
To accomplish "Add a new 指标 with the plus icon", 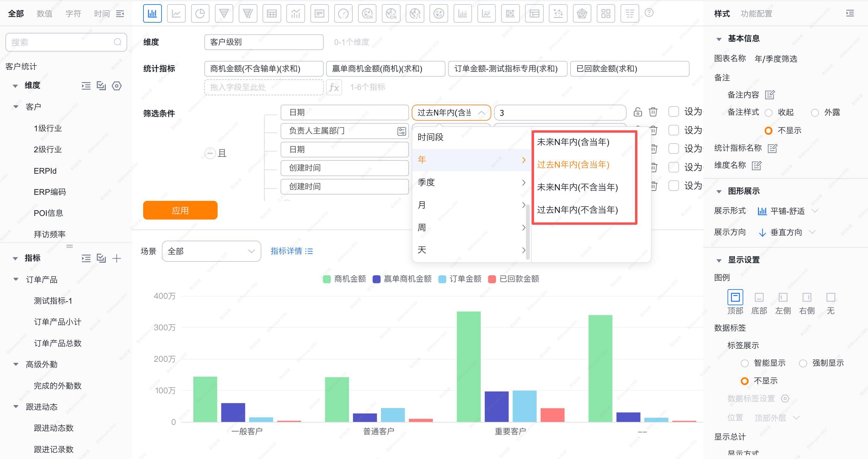I will (117, 258).
